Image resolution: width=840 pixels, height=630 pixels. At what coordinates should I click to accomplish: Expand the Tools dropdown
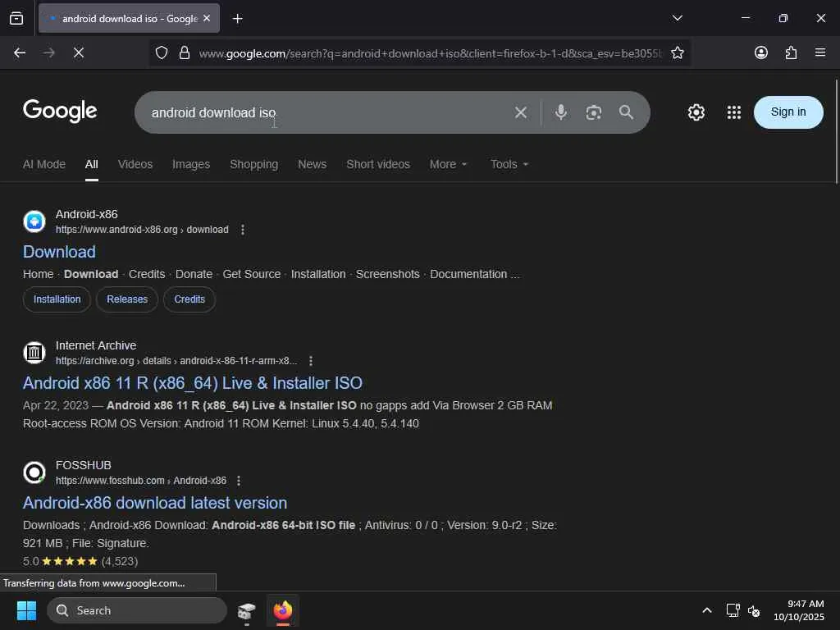[x=509, y=164]
